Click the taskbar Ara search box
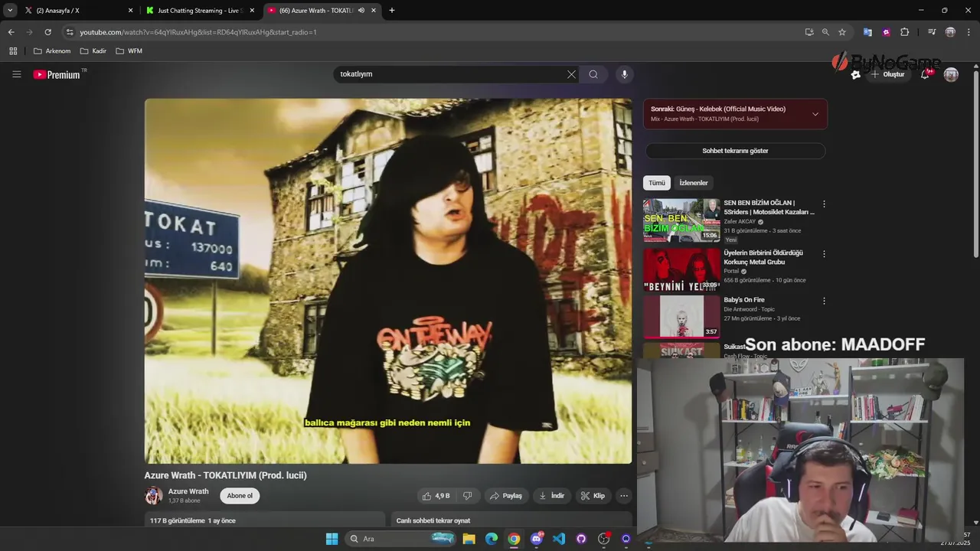Screen dimensions: 980x551 pos(400,539)
